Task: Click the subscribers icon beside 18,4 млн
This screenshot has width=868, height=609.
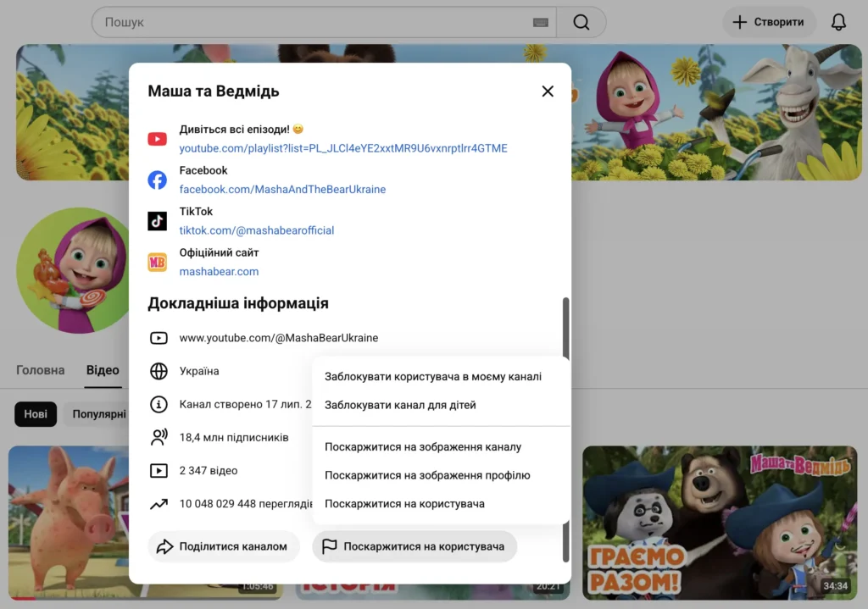Action: coord(159,438)
